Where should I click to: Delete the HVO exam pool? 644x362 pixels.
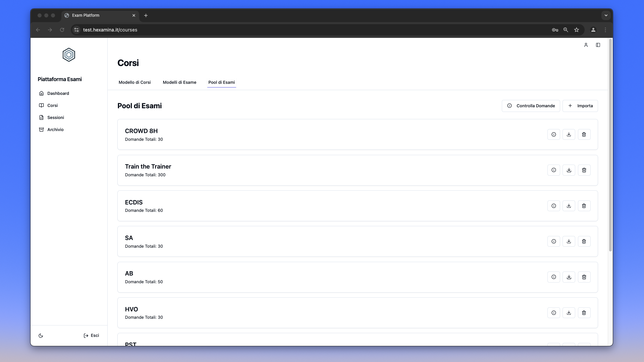pos(584,313)
